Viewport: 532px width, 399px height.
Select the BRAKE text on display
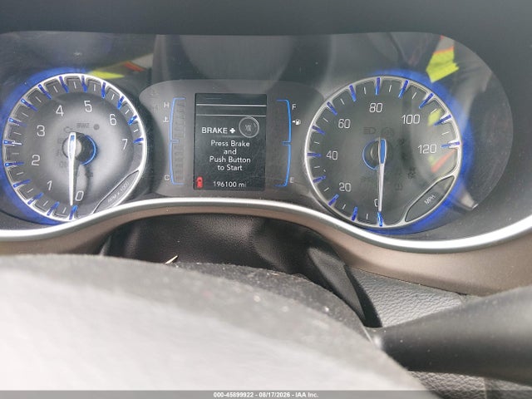(214, 131)
